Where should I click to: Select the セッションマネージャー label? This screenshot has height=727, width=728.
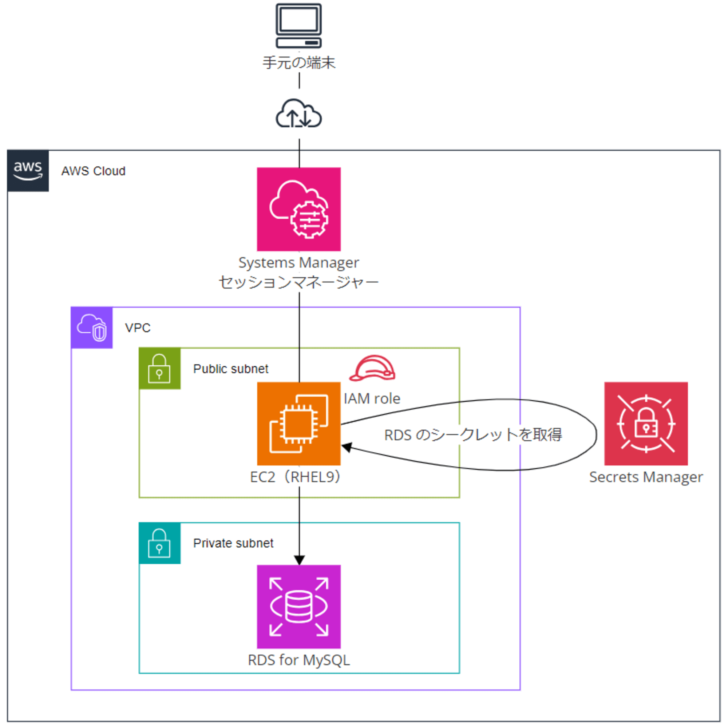(x=298, y=282)
